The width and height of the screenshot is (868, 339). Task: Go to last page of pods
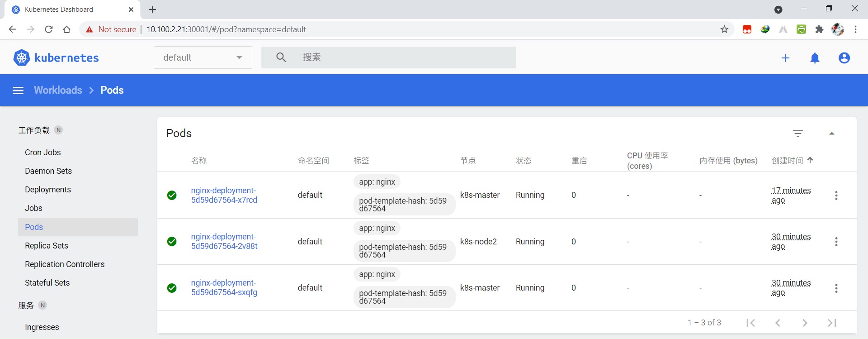pyautogui.click(x=832, y=323)
